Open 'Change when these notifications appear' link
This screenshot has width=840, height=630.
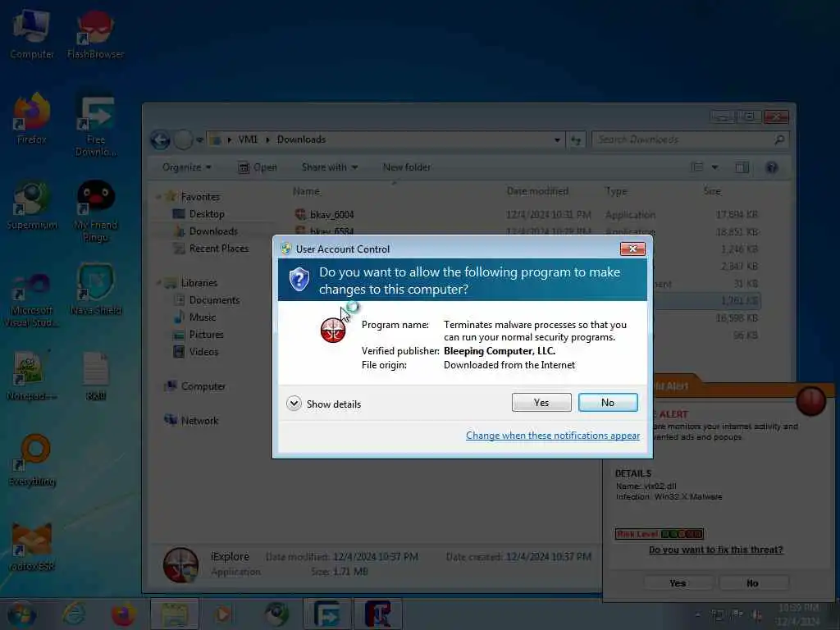click(x=552, y=436)
